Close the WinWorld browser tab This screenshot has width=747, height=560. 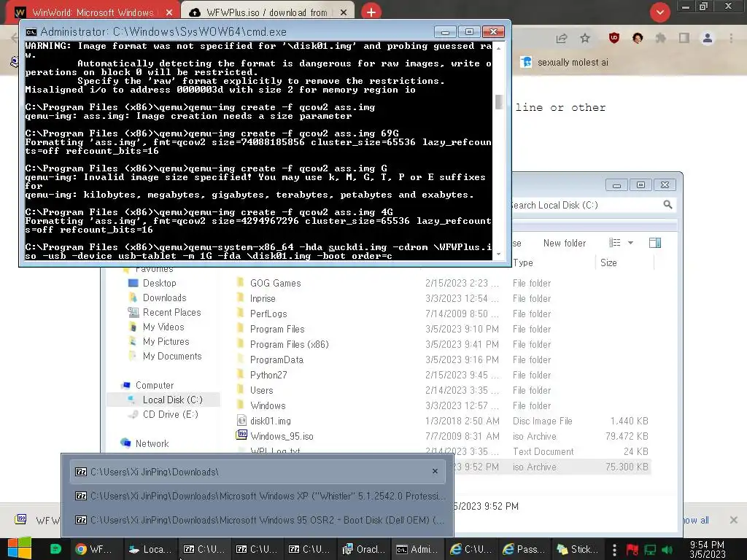click(x=169, y=13)
